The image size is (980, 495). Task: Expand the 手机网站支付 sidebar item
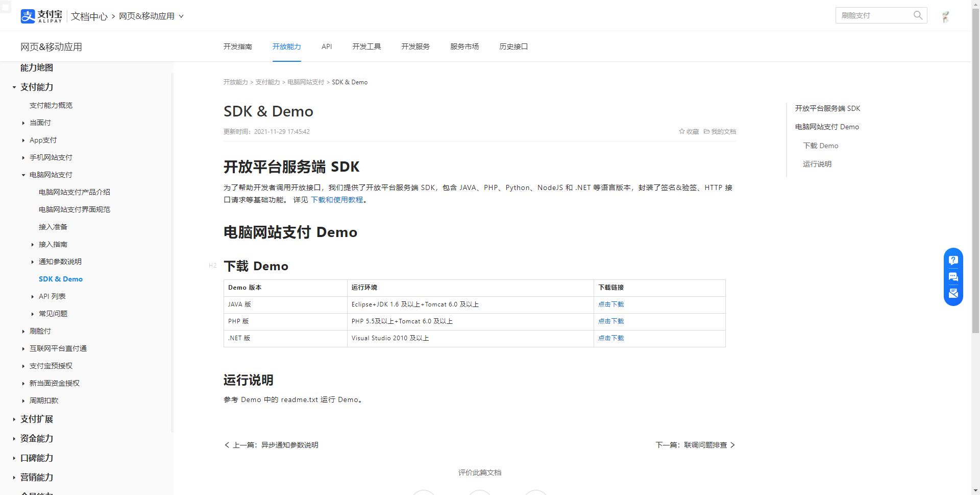tap(23, 158)
